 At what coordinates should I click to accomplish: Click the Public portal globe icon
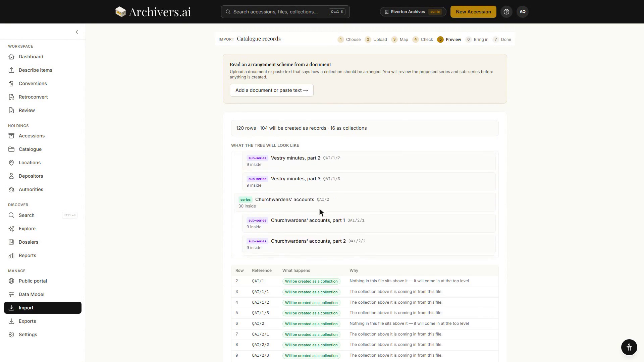(11, 281)
